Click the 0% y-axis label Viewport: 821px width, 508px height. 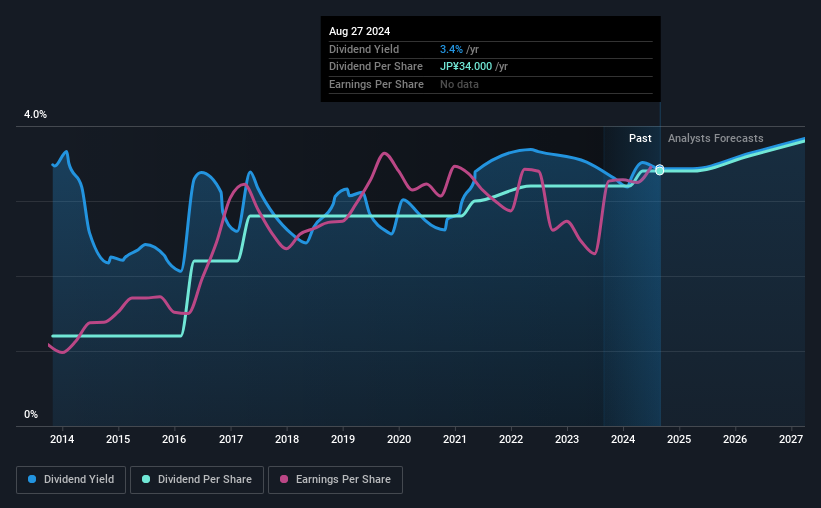pos(31,414)
